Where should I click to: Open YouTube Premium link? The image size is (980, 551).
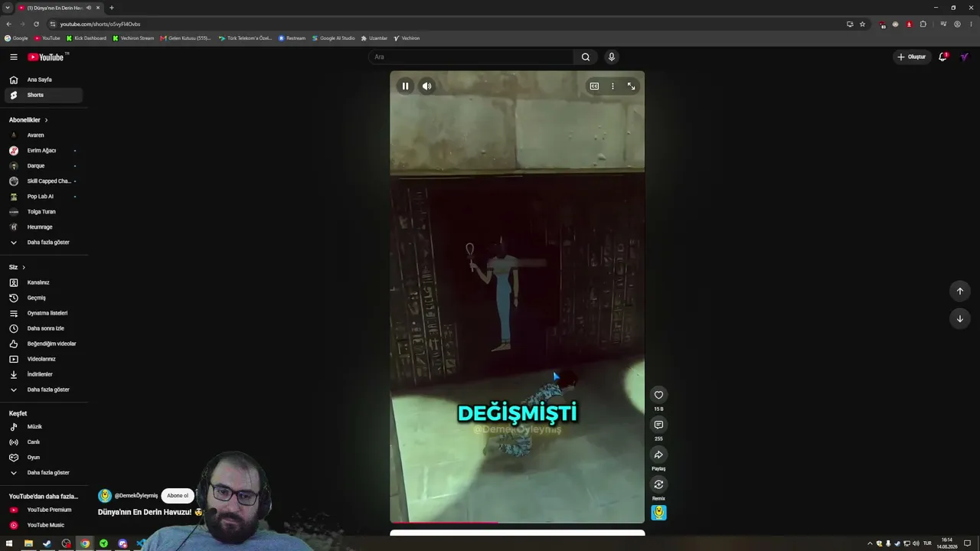(44, 510)
